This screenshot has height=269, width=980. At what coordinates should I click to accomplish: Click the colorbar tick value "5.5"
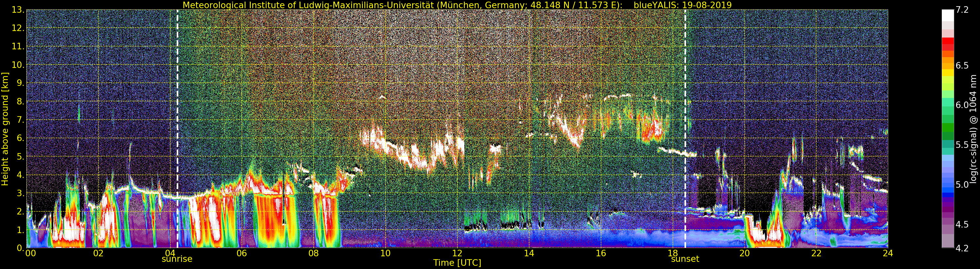[x=962, y=145]
